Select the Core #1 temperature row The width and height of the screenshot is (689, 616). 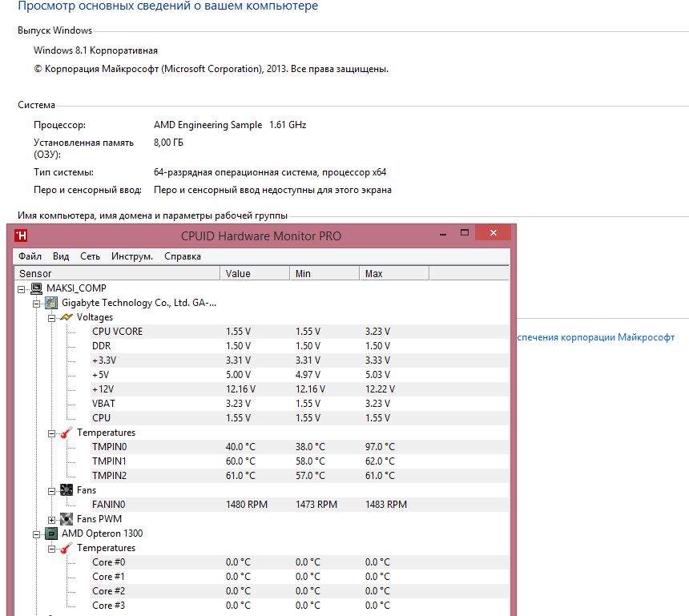(x=300, y=577)
